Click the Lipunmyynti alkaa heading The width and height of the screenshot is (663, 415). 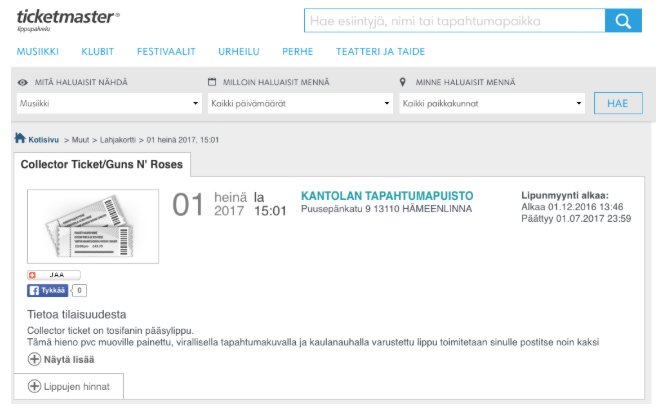(x=565, y=195)
